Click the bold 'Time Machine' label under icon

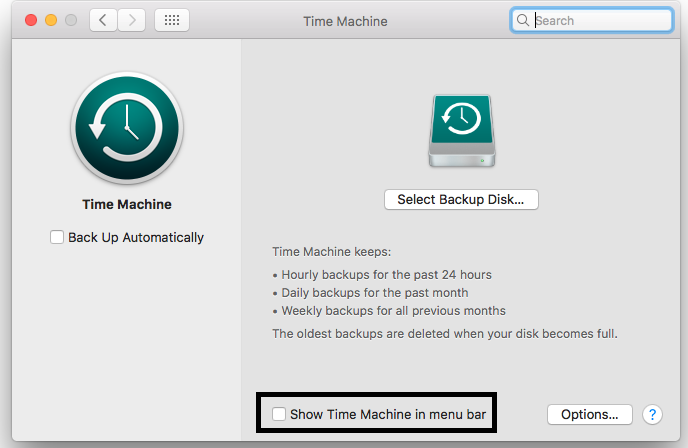(x=127, y=204)
